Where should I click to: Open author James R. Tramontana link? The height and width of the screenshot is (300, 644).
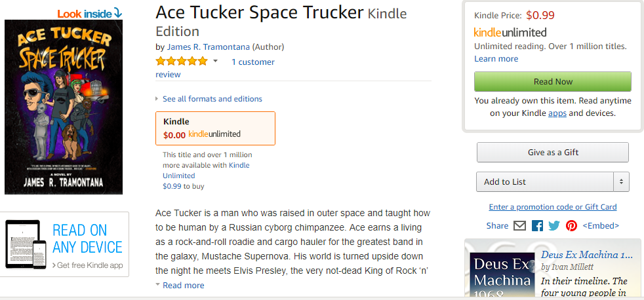point(209,47)
